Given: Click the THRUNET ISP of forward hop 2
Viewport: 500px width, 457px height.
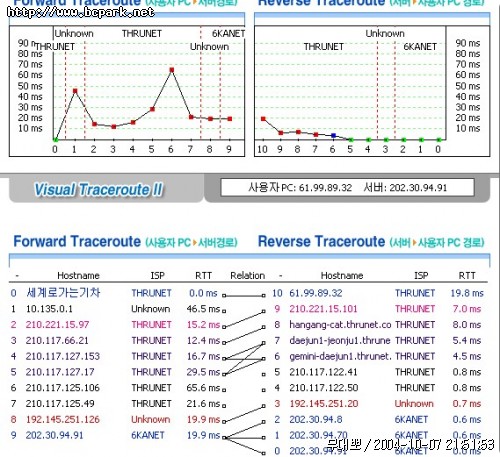Looking at the screenshot, I should click(151, 325).
